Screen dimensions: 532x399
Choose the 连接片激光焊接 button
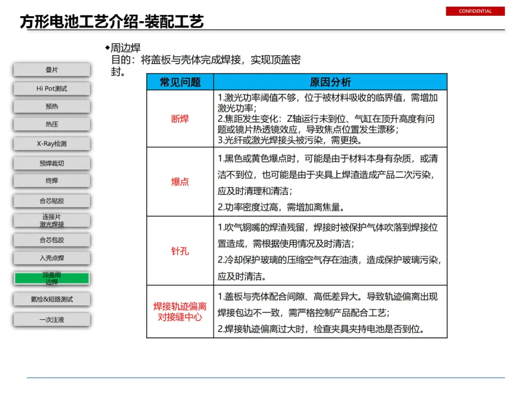point(52,221)
